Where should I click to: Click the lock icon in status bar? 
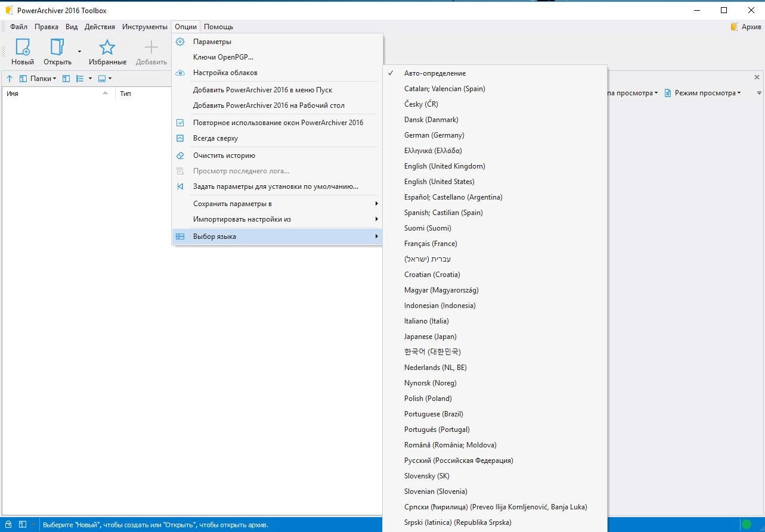coord(10,525)
